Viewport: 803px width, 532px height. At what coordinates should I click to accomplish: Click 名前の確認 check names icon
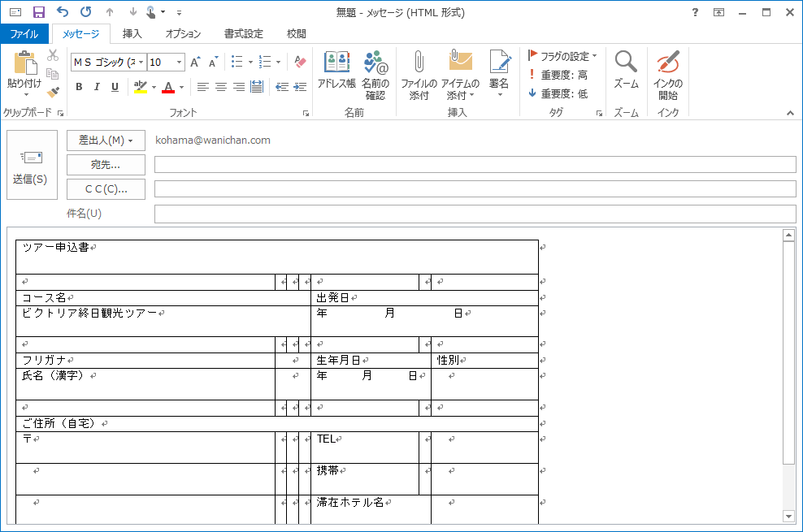pyautogui.click(x=375, y=76)
